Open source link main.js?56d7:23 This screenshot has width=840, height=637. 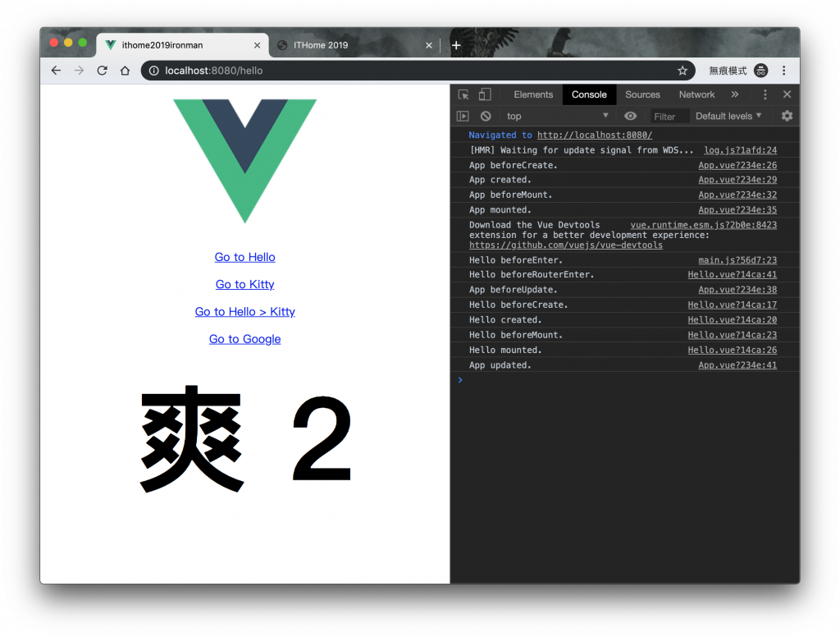pyautogui.click(x=737, y=260)
